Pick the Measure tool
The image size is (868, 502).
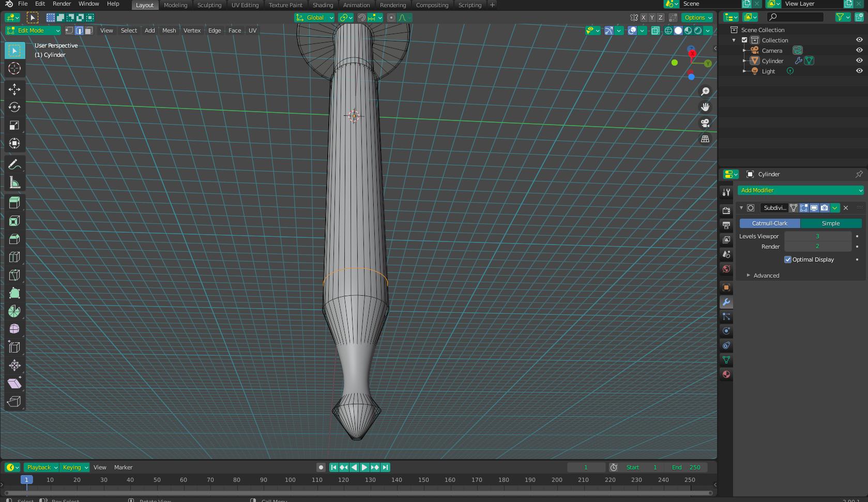[x=14, y=182]
